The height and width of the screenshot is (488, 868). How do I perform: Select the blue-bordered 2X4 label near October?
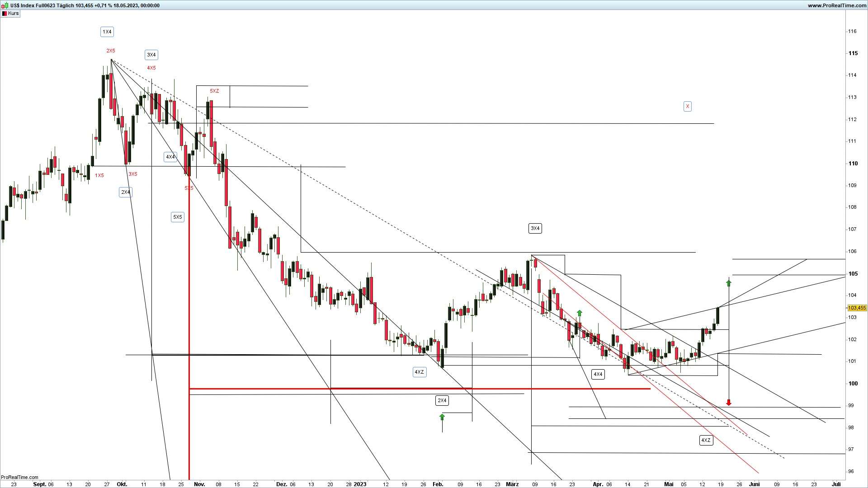click(x=126, y=192)
